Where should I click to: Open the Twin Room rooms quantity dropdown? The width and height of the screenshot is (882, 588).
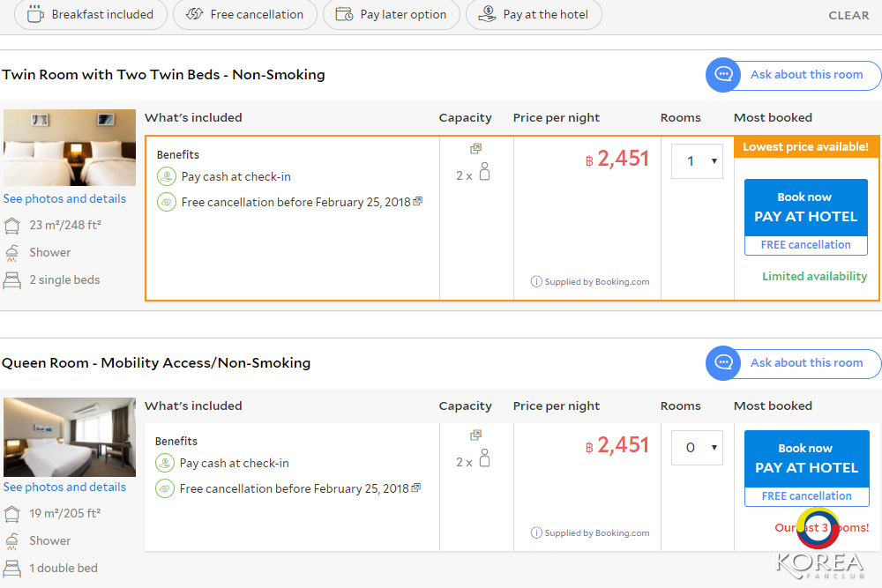tap(697, 161)
